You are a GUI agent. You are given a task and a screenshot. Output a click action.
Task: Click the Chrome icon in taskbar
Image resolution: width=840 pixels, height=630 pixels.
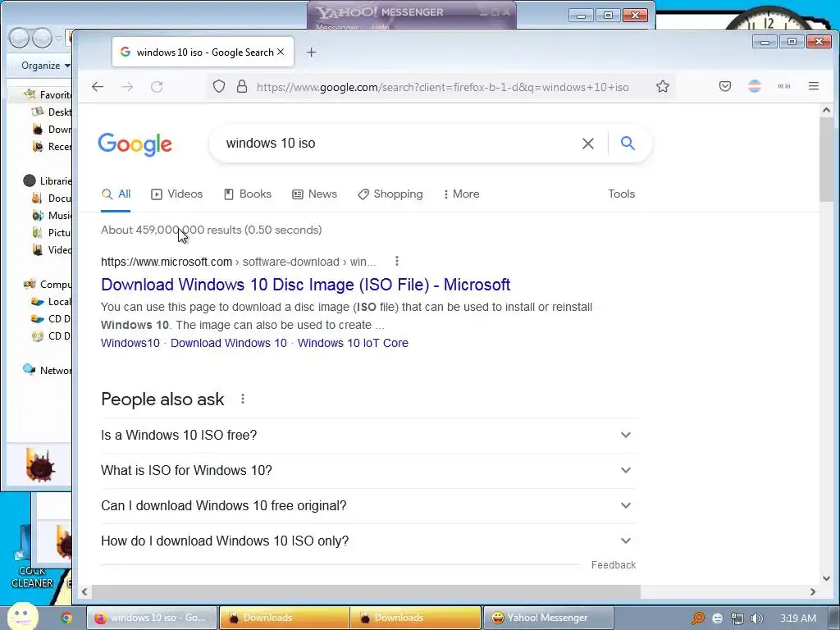click(x=66, y=618)
